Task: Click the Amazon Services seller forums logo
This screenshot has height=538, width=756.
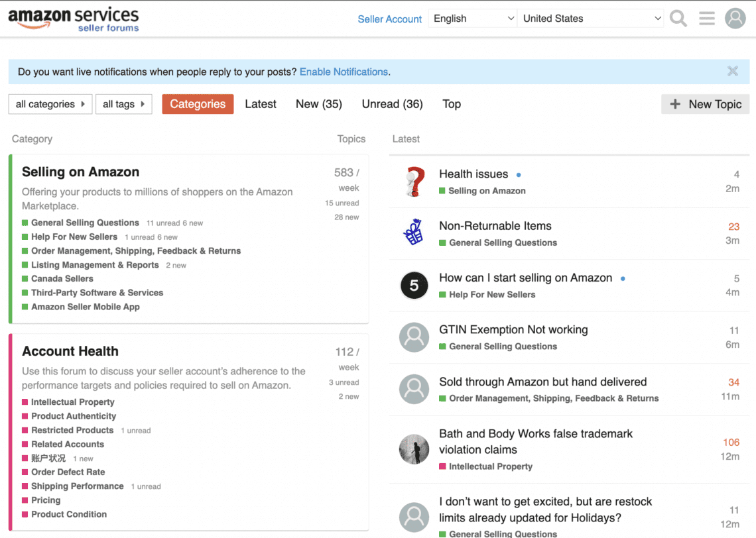Action: point(74,19)
